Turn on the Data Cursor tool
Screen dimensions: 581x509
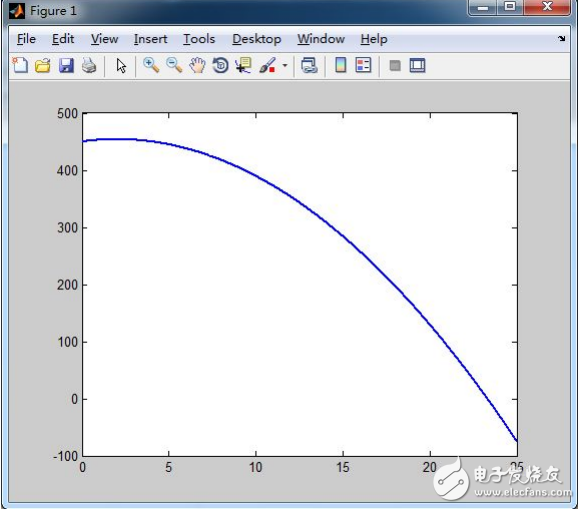click(243, 66)
